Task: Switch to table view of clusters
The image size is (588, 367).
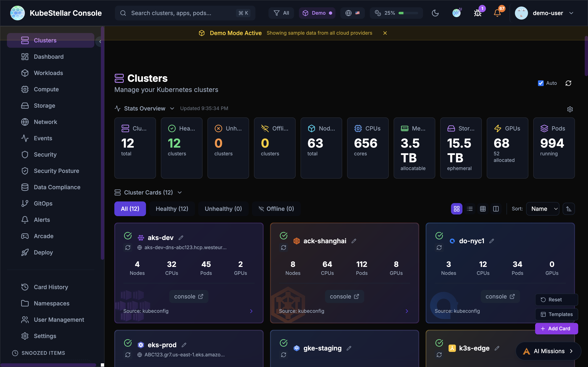Action: pos(483,209)
